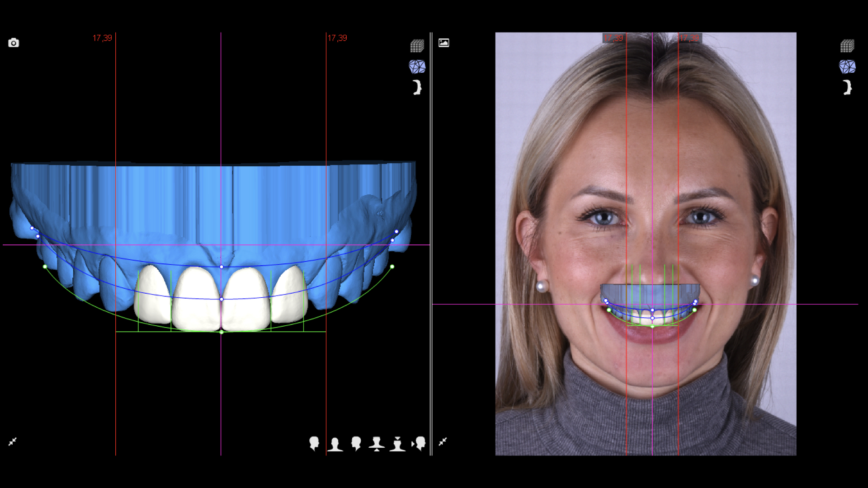Image resolution: width=868 pixels, height=488 pixels.
Task: Click the left 17,39 measurement label
Action: coord(102,38)
